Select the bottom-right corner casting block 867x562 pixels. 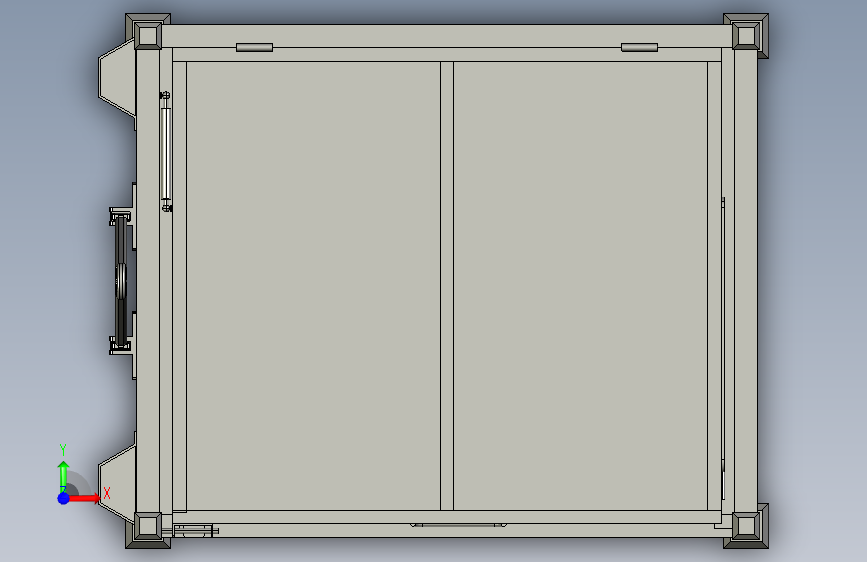tap(746, 526)
